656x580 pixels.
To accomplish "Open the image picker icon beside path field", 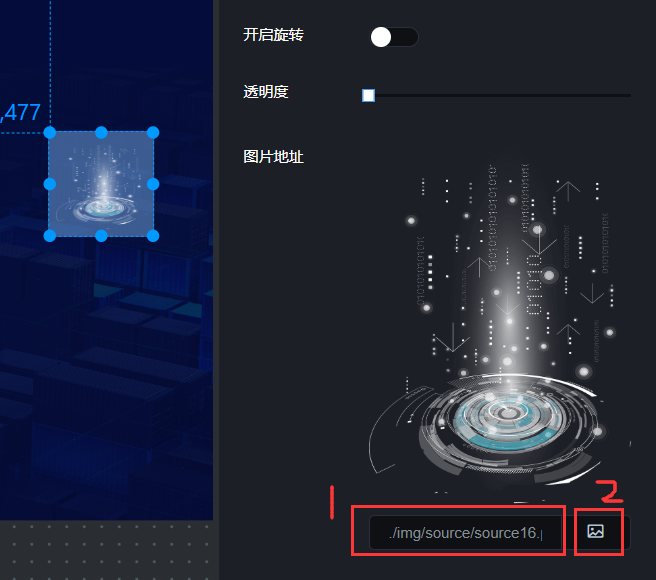I will [x=595, y=531].
